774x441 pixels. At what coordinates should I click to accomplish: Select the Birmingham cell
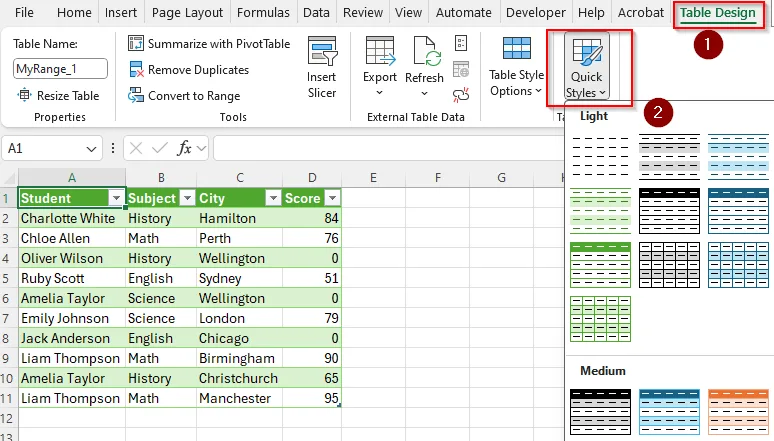tap(239, 358)
